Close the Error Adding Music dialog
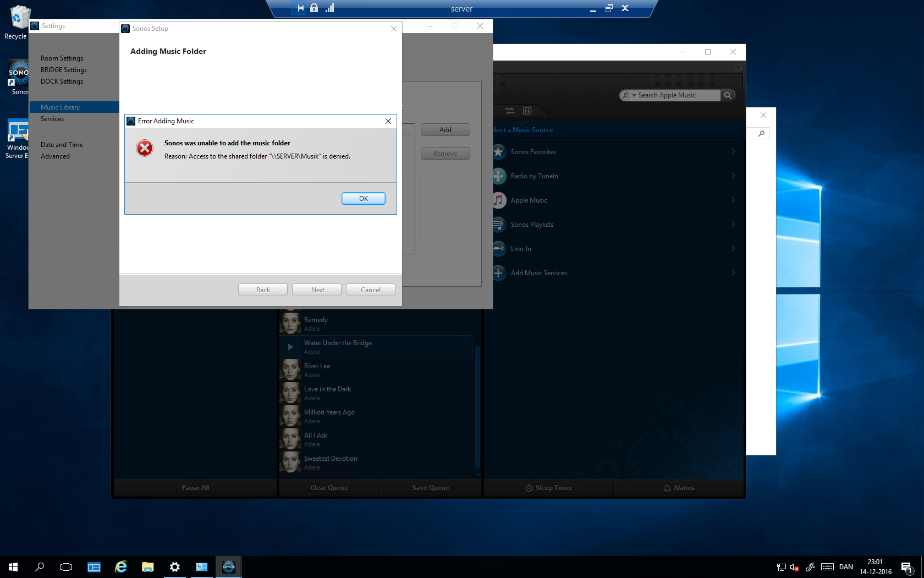This screenshot has width=924, height=578. click(388, 121)
